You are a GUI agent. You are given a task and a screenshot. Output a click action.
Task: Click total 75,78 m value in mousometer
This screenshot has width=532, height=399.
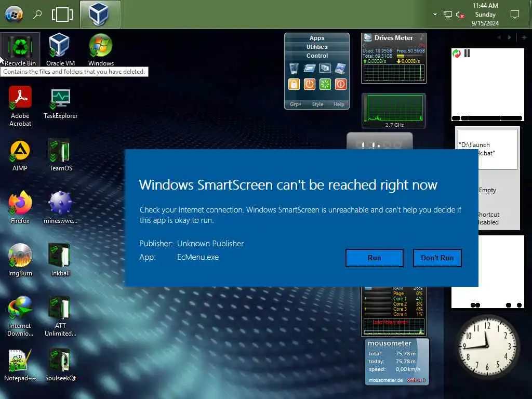pyautogui.click(x=405, y=353)
